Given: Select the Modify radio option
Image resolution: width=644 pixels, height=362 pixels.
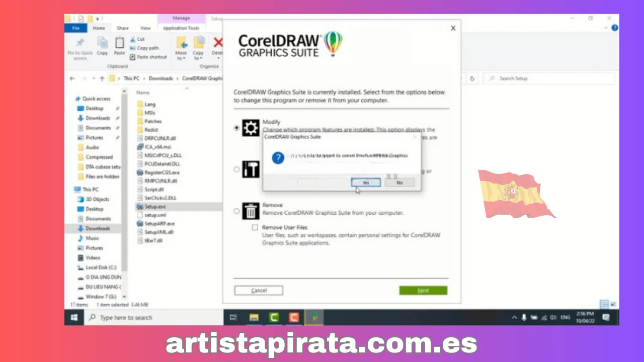Looking at the screenshot, I should click(236, 128).
